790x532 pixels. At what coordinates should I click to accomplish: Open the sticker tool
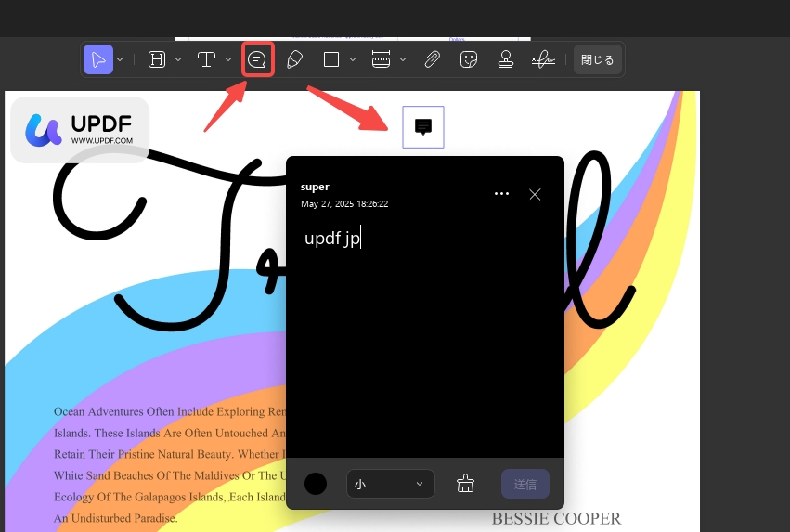pos(469,59)
